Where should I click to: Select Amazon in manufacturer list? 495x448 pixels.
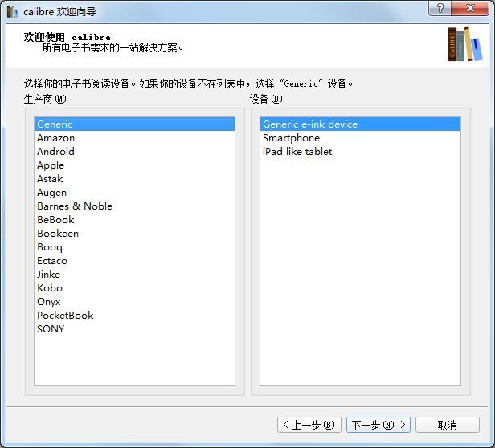(134, 138)
